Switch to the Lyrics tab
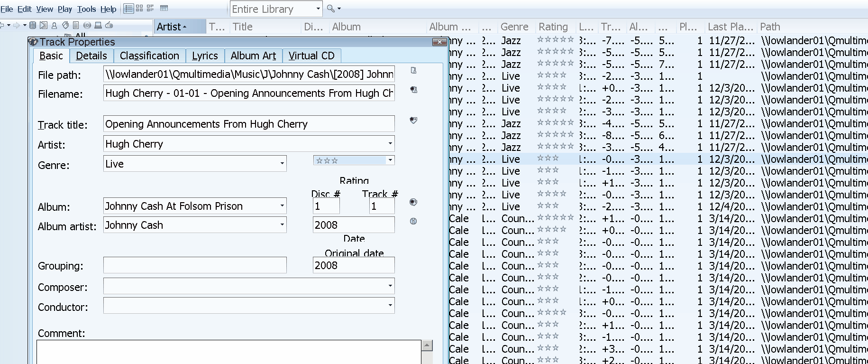 click(205, 56)
